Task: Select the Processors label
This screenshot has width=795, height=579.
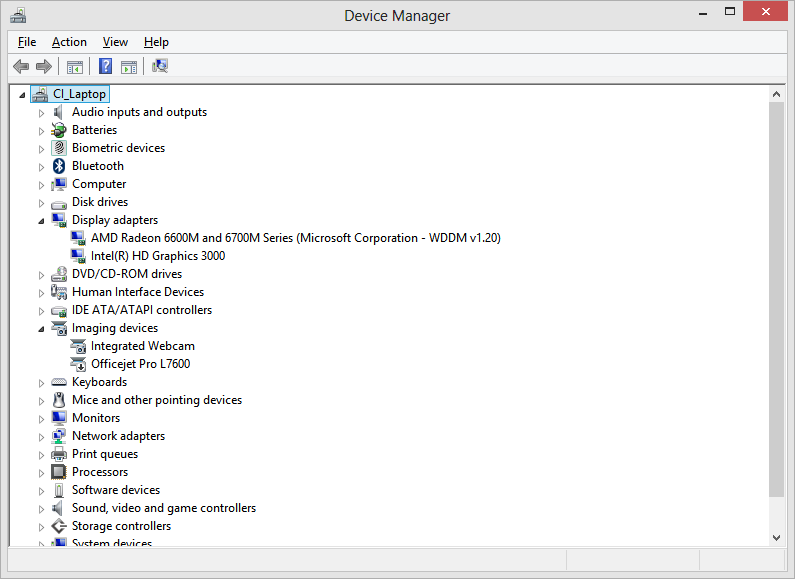Action: click(100, 472)
